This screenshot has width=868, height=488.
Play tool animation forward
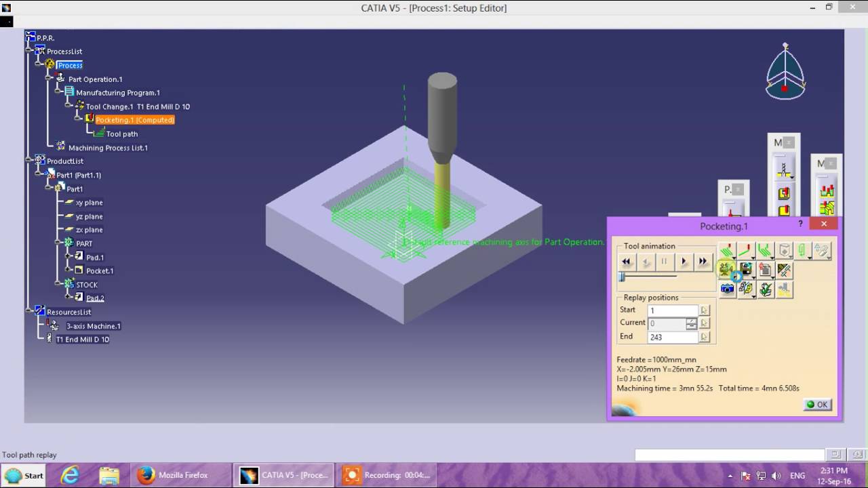click(x=684, y=262)
